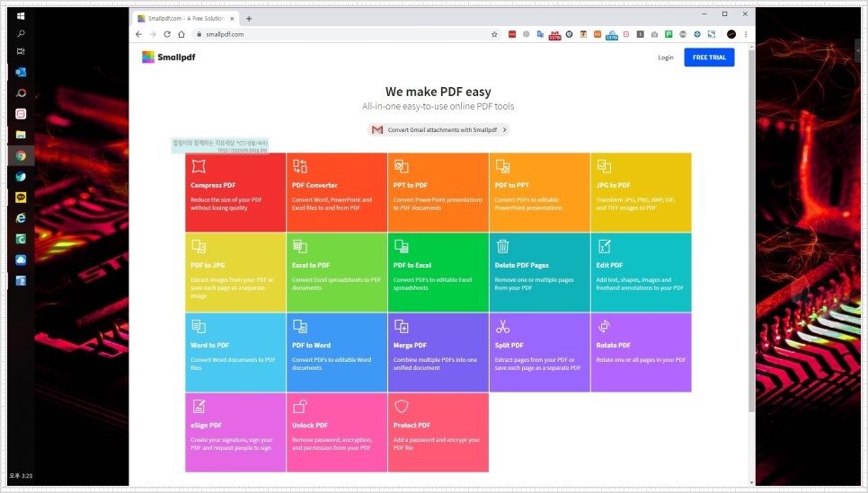Select the PDF to PPT icon

tap(502, 166)
